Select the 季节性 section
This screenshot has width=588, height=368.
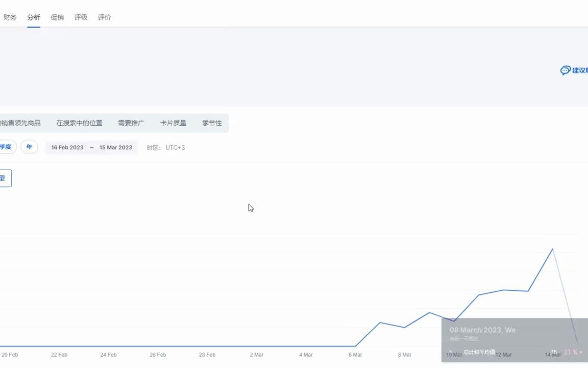(212, 123)
